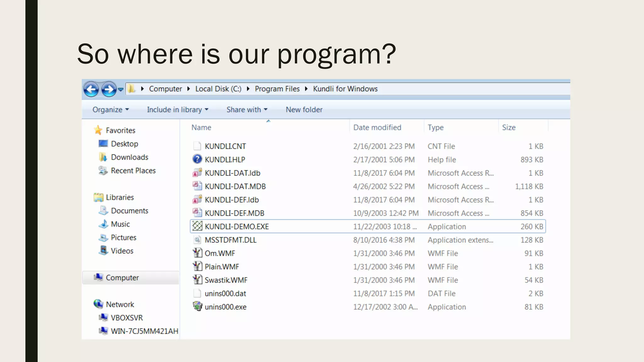This screenshot has width=644, height=362.
Task: Expand the arrow before Program Files
Action: (248, 89)
